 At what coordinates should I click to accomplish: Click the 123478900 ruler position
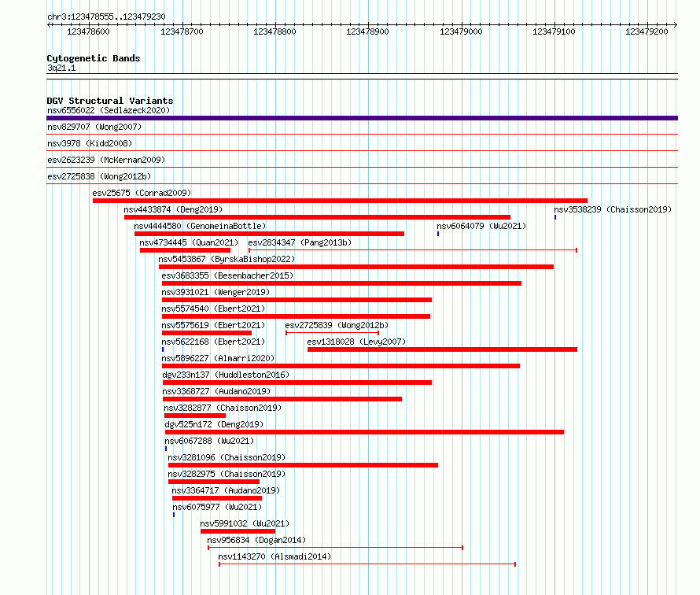click(368, 31)
